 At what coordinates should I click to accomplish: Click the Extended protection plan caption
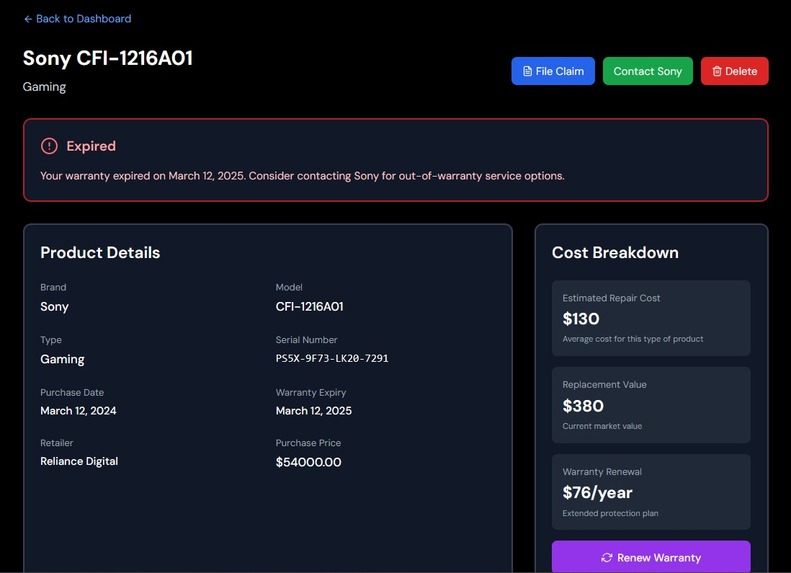pos(610,513)
